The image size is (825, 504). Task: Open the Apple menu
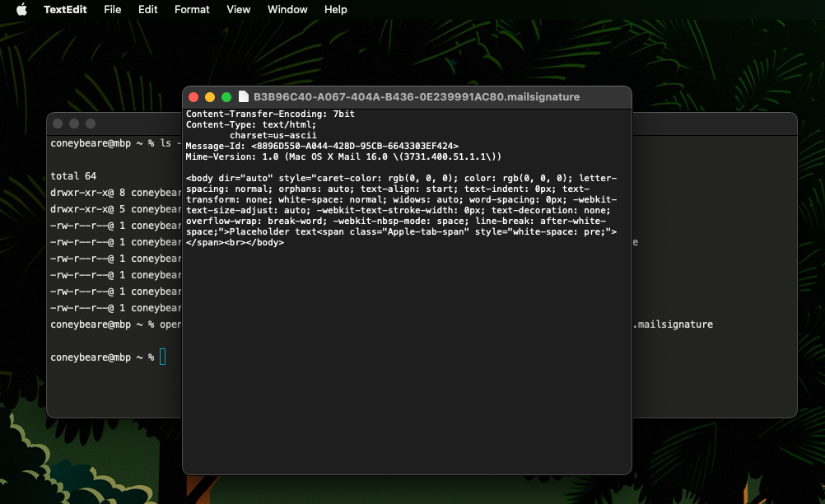[x=21, y=10]
